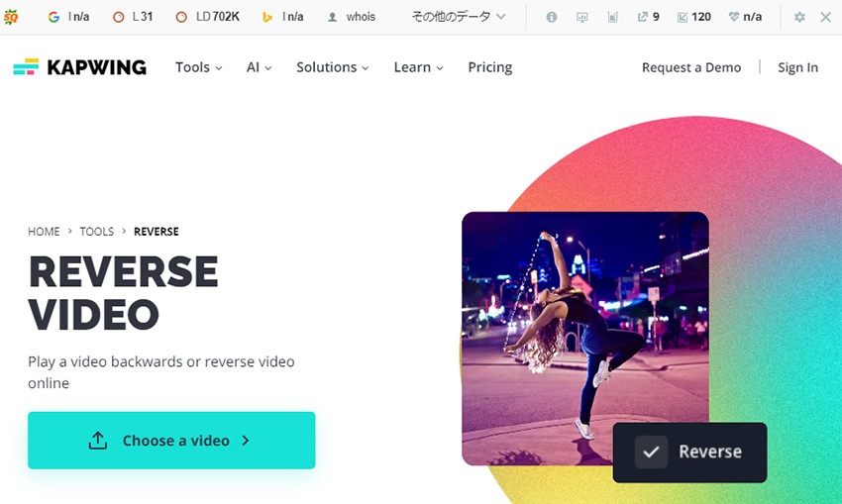Open the Learn menu

tap(418, 67)
